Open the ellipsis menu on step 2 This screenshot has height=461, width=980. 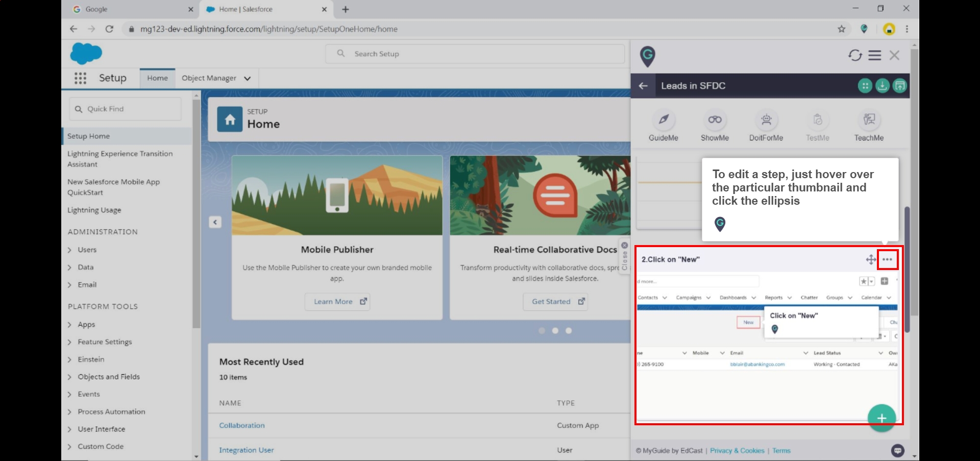888,259
